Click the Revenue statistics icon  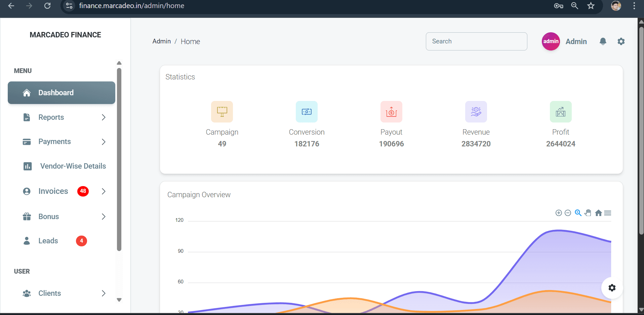[476, 112]
